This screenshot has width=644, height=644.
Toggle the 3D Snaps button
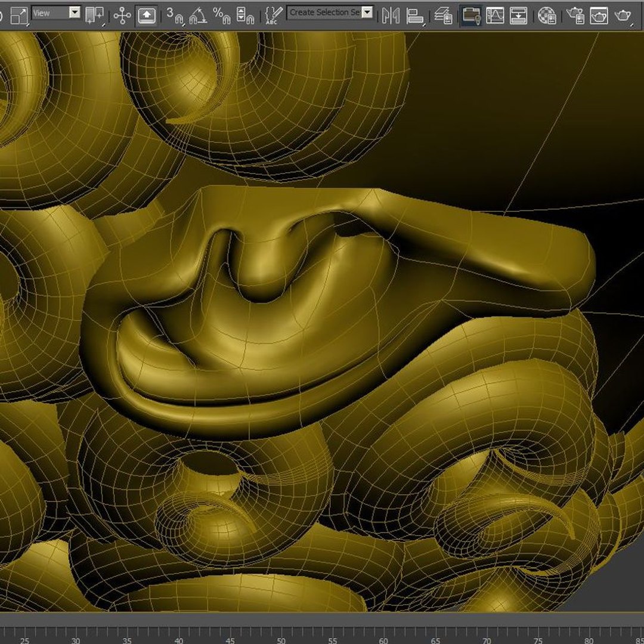[175, 16]
